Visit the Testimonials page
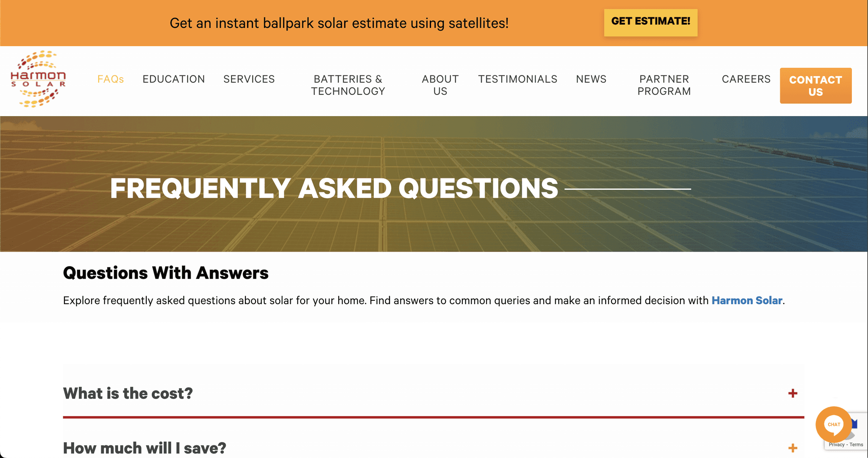 click(x=517, y=79)
